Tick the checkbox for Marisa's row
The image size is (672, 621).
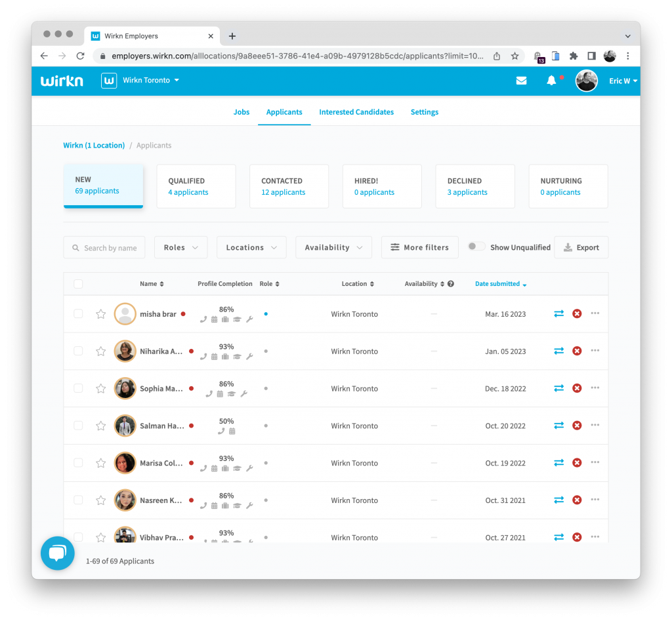pos(79,463)
